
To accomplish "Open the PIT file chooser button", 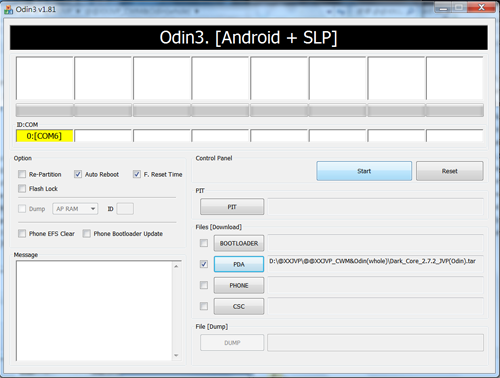I will click(x=232, y=207).
